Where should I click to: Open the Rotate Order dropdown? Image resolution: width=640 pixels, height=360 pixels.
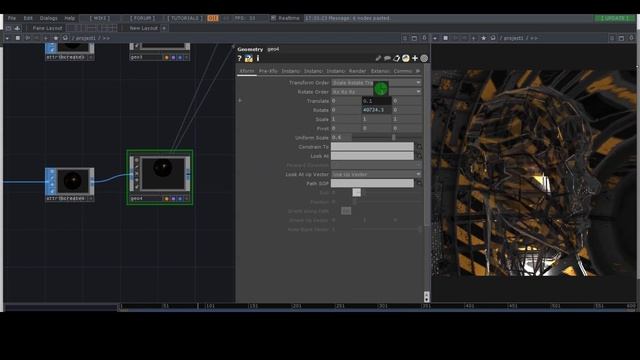click(x=376, y=92)
